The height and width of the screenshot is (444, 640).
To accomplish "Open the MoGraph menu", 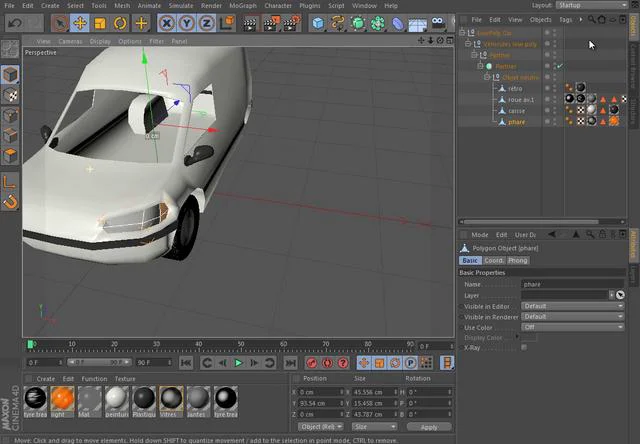I will pyautogui.click(x=243, y=6).
